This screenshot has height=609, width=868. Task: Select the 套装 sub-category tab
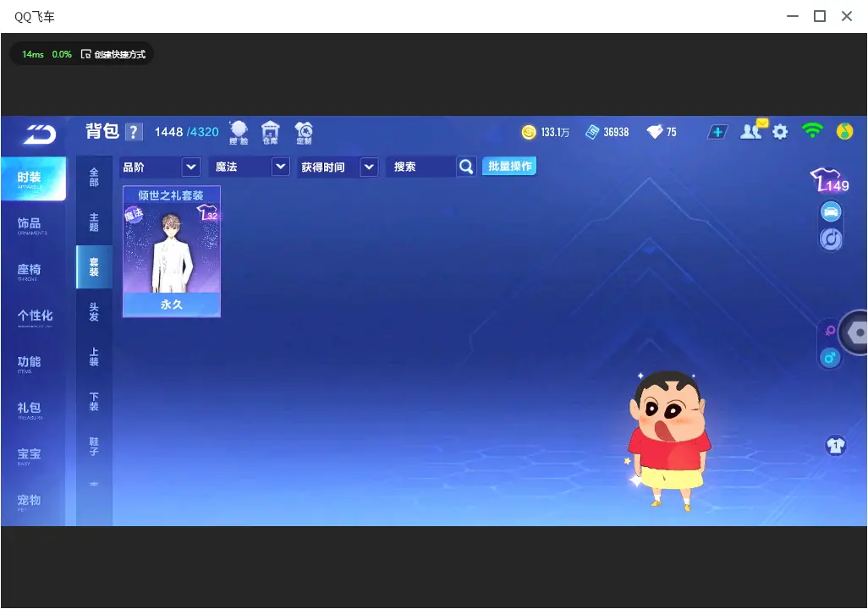click(x=94, y=266)
